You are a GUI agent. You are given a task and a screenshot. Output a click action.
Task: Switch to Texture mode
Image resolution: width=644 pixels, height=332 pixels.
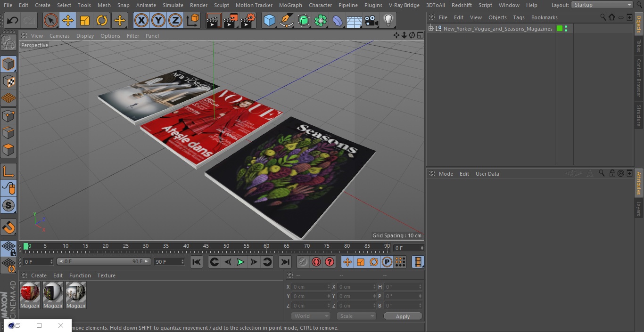point(8,81)
